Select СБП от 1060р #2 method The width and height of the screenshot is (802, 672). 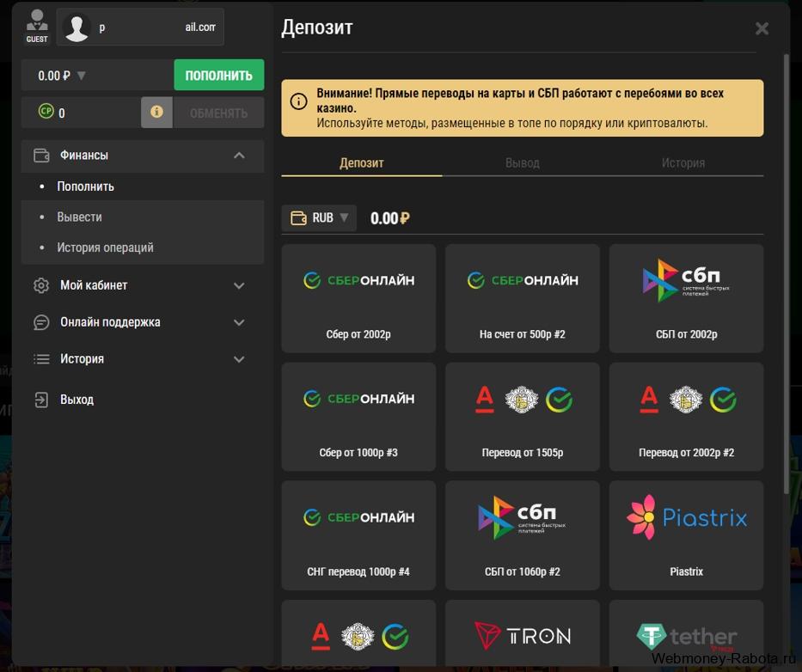coord(523,535)
